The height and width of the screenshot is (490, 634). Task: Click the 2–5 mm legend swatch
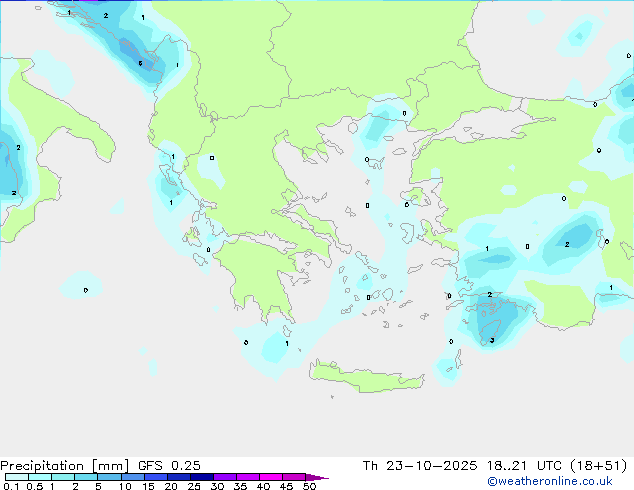86,477
